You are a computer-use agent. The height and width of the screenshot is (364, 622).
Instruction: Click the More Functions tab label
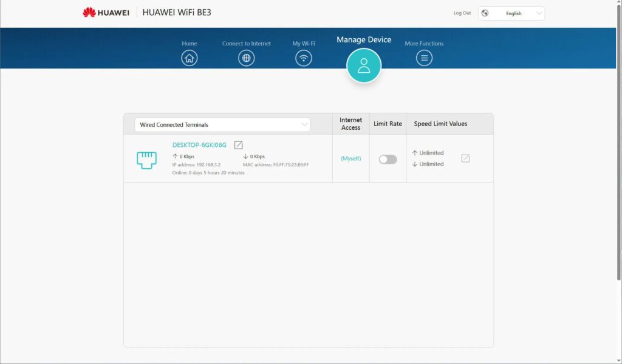point(424,44)
